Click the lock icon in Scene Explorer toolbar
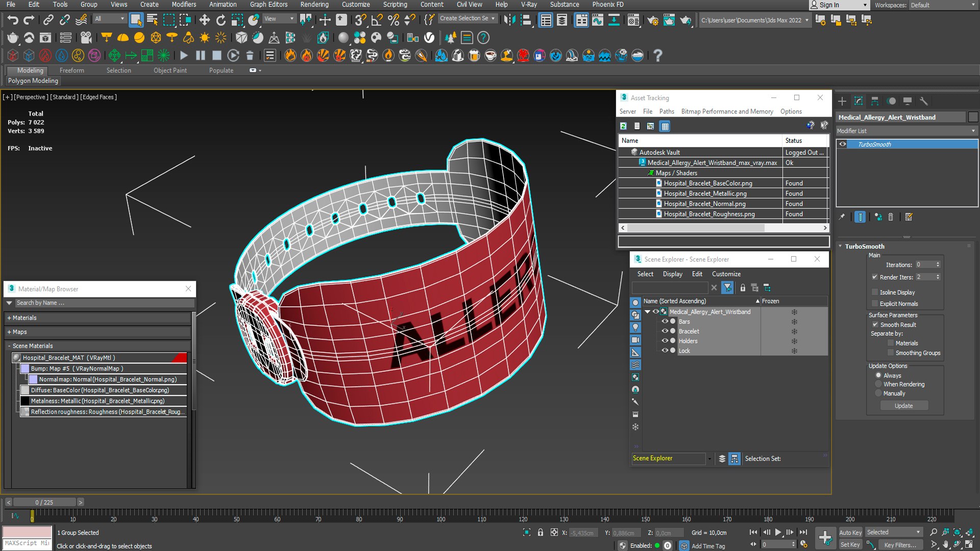 point(743,288)
